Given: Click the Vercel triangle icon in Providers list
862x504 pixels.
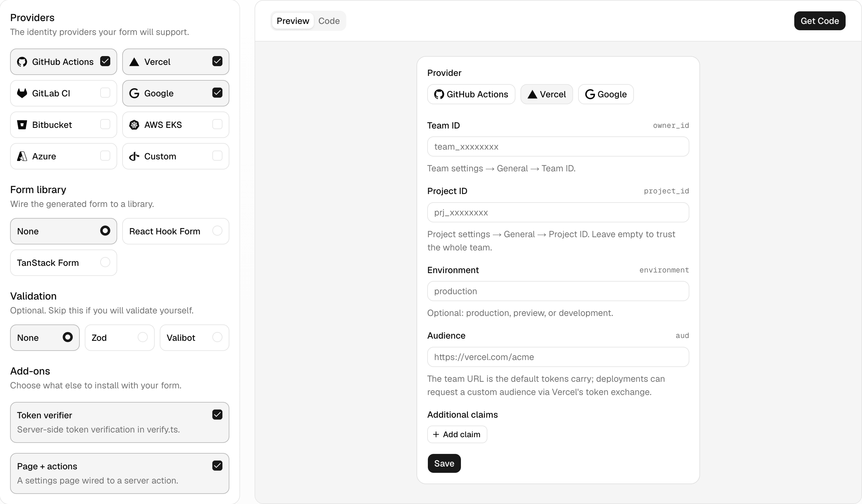Looking at the screenshot, I should [x=134, y=62].
